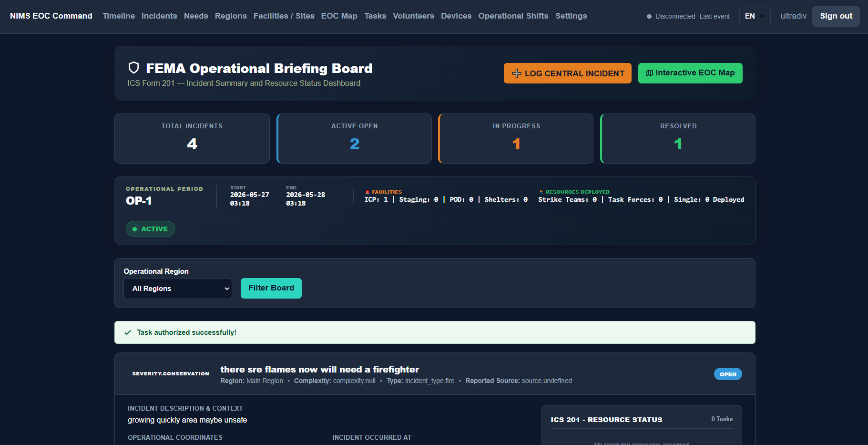Click the OPEN incident status badge
The image size is (868, 445).
point(728,374)
